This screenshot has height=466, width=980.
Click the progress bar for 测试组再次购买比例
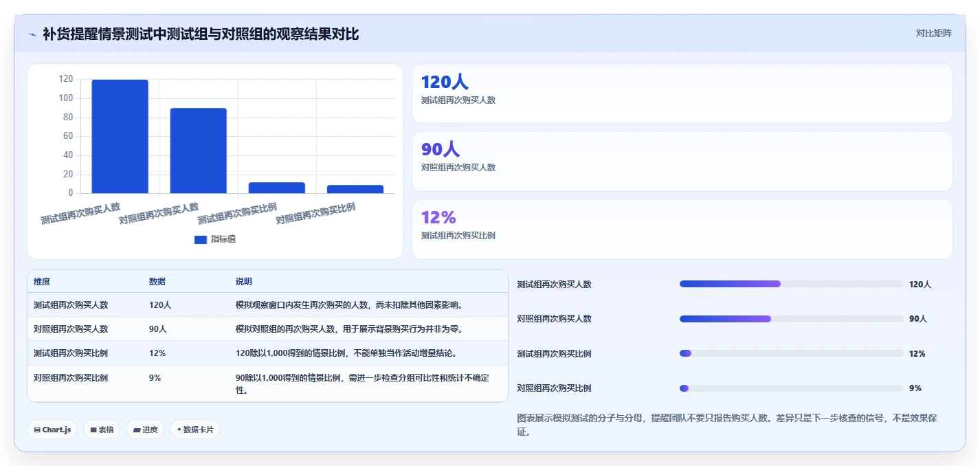791,353
